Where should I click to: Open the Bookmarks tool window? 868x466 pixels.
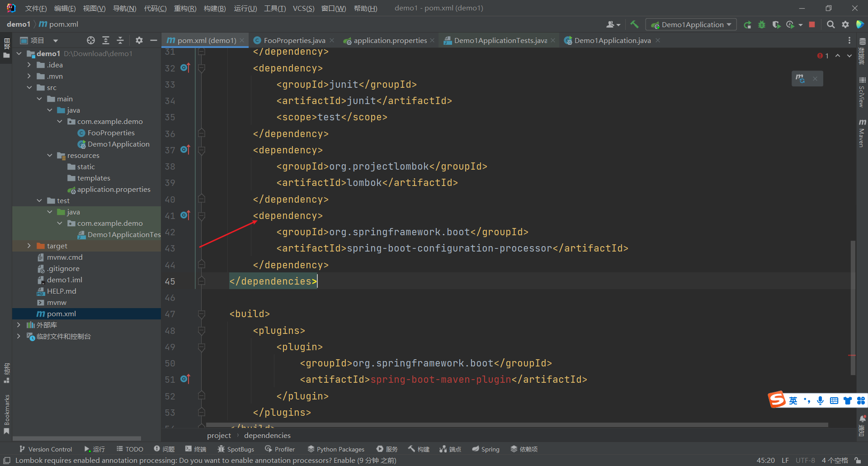pyautogui.click(x=6, y=414)
